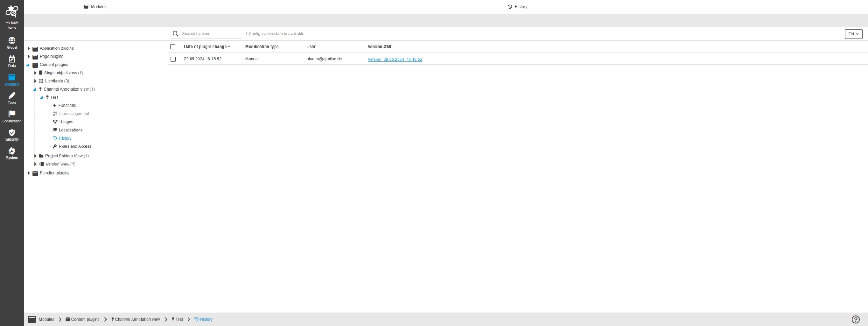868x326 pixels.
Task: Go to Modules in the breadcrumb
Action: 46,320
